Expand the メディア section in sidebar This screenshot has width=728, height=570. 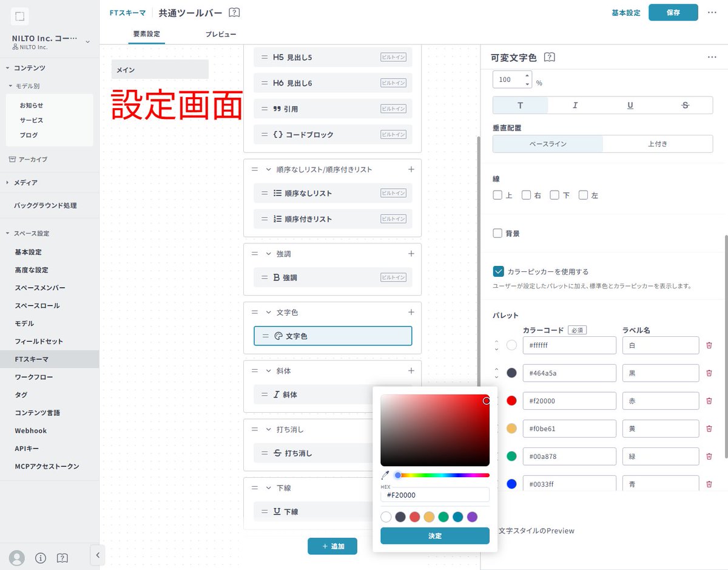tap(7, 182)
